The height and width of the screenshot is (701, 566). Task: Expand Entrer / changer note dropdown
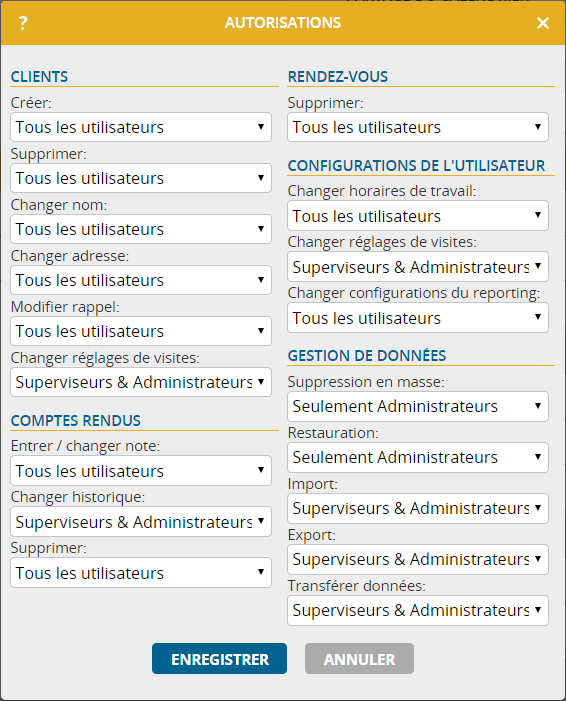(141, 470)
